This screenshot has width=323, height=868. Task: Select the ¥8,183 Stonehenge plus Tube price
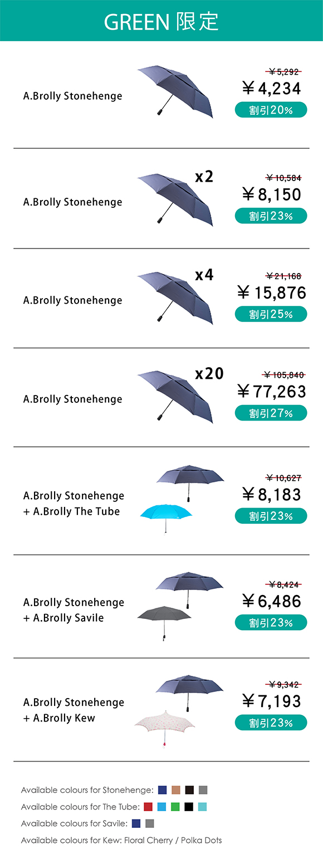[272, 494]
